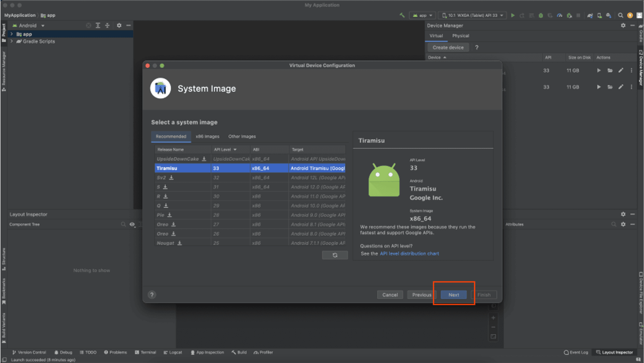Expand the app module tree node
This screenshot has width=644, height=363.
[12, 34]
